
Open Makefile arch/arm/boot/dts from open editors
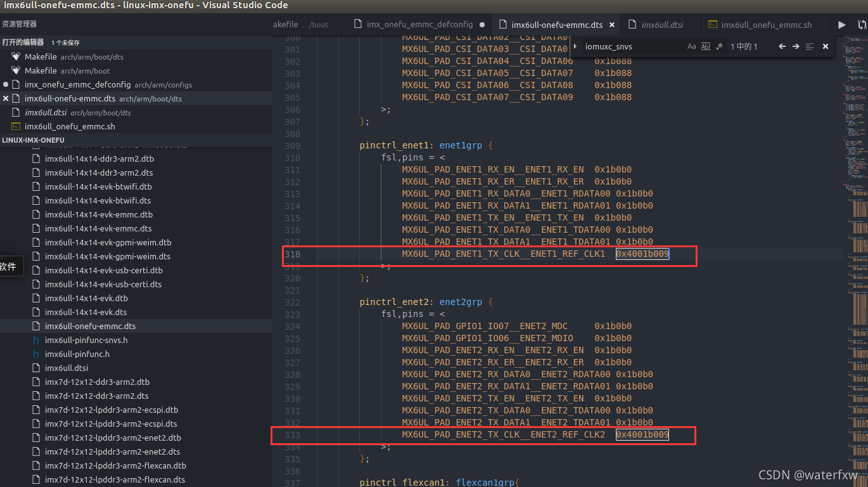(136, 56)
